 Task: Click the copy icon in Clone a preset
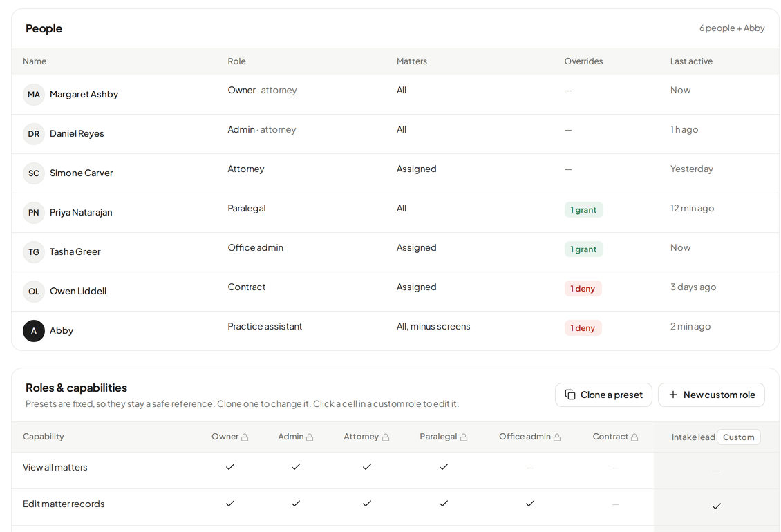pyautogui.click(x=570, y=395)
